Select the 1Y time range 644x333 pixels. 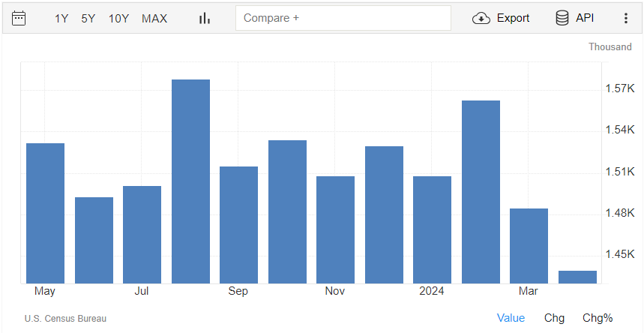[x=61, y=19]
